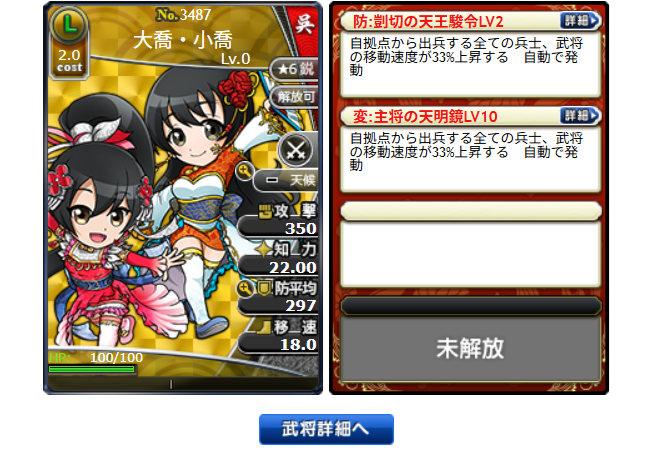The width and height of the screenshot is (657, 467).
Task: Select the empty third skill slot
Action: tap(471, 244)
